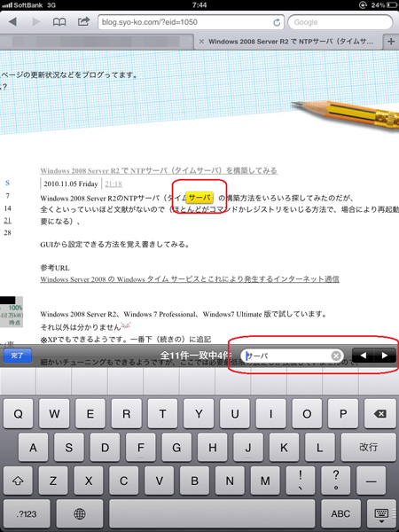Tap the E key
Viewport: 399px width, 532px height.
90,414
